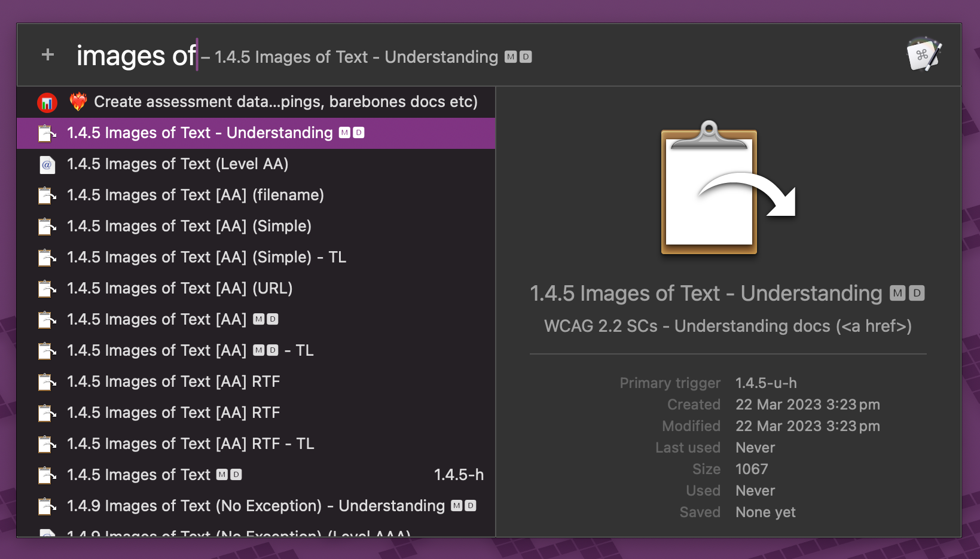Click the MD badge in the search bar suggestion
Screen dimensions: 980x559
[518, 57]
